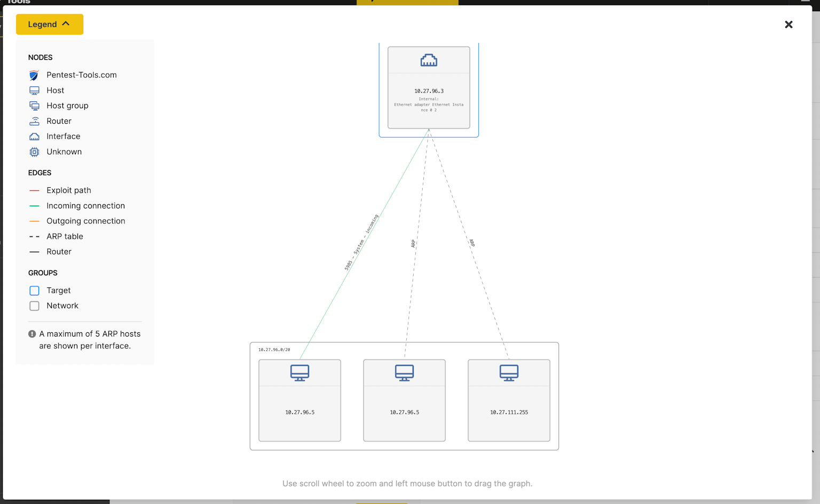Click the green Incoming connection line marker
820x504 pixels.
click(34, 206)
